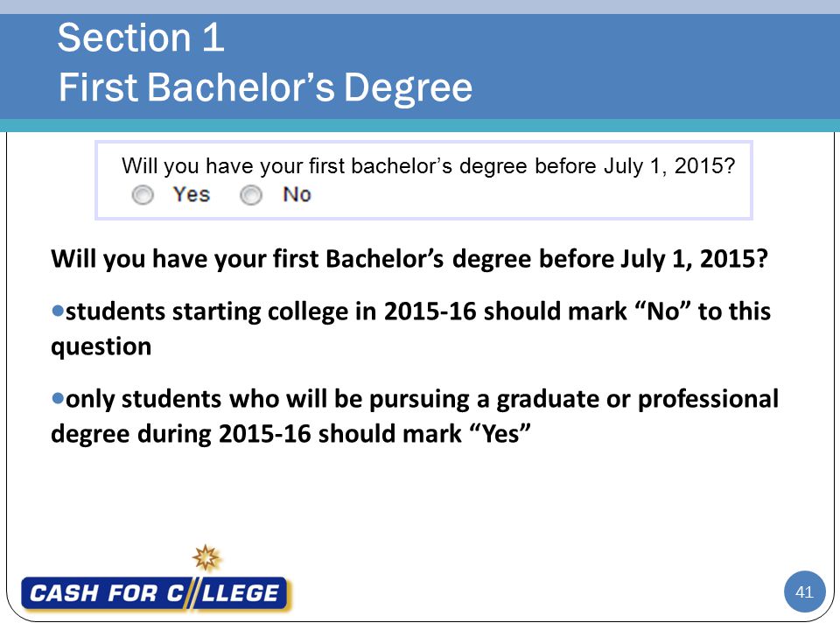Click the 'Section 1' title text
Viewport: 840px width, 630px height.
point(140,38)
